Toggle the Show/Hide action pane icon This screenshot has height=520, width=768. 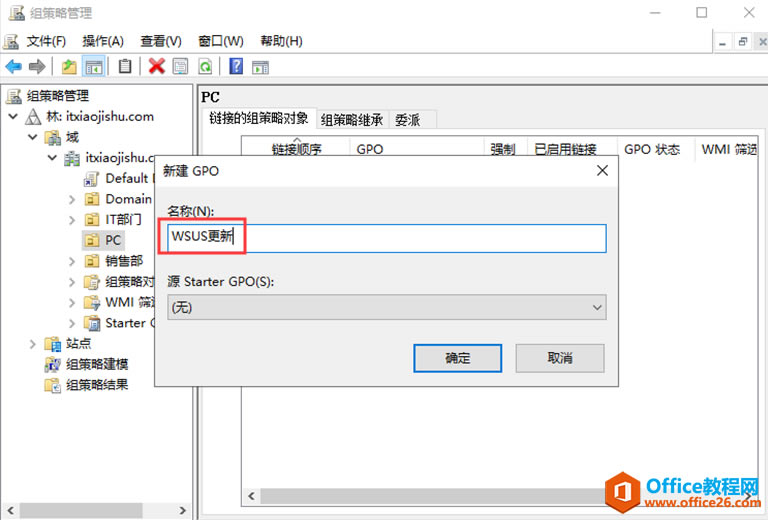coord(260,67)
